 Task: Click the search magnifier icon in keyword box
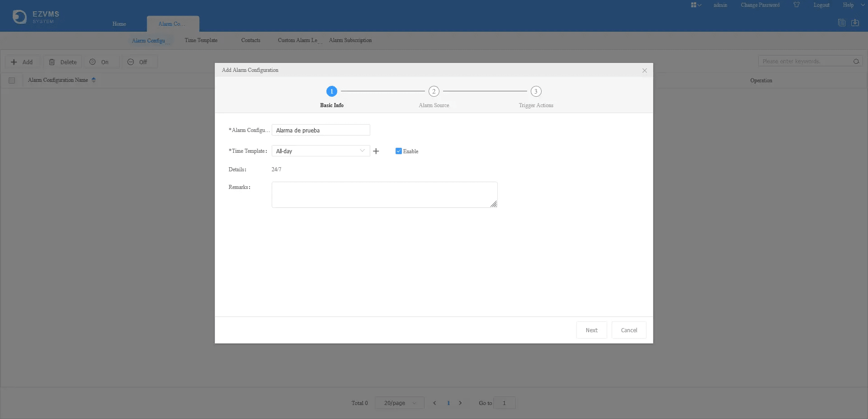(856, 61)
